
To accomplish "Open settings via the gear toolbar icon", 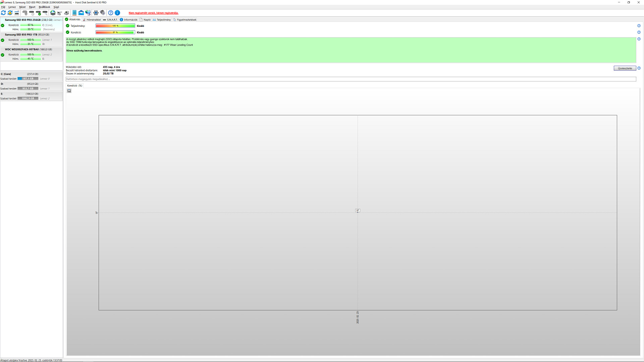I will (96, 13).
